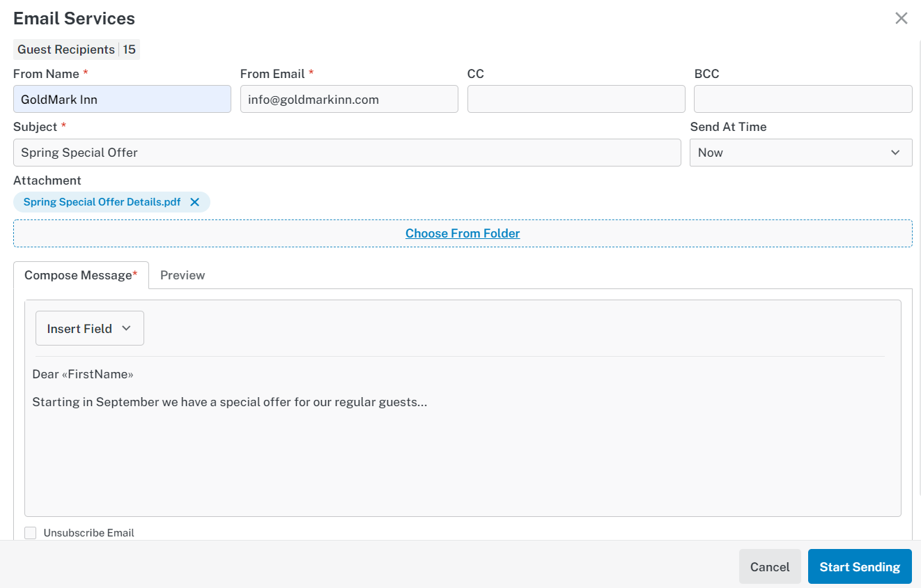Screen dimensions: 921x588
Task: Expand the Insert Field dropdown
Action: [x=90, y=328]
